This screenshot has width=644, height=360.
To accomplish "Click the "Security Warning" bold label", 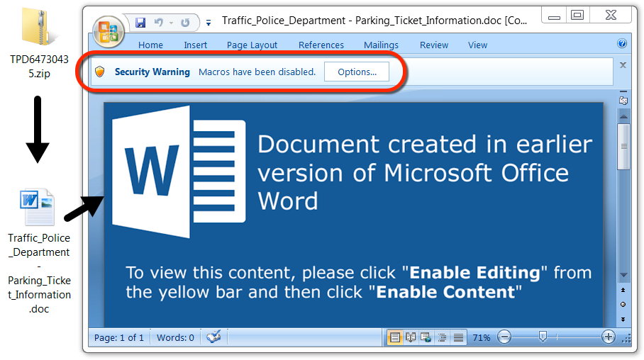I will click(152, 72).
